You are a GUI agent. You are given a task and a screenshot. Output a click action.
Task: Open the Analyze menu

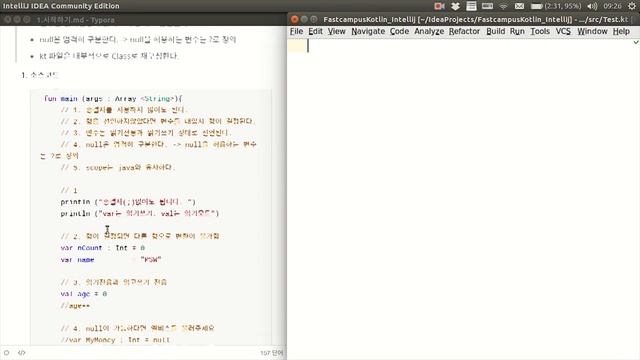[x=429, y=31]
